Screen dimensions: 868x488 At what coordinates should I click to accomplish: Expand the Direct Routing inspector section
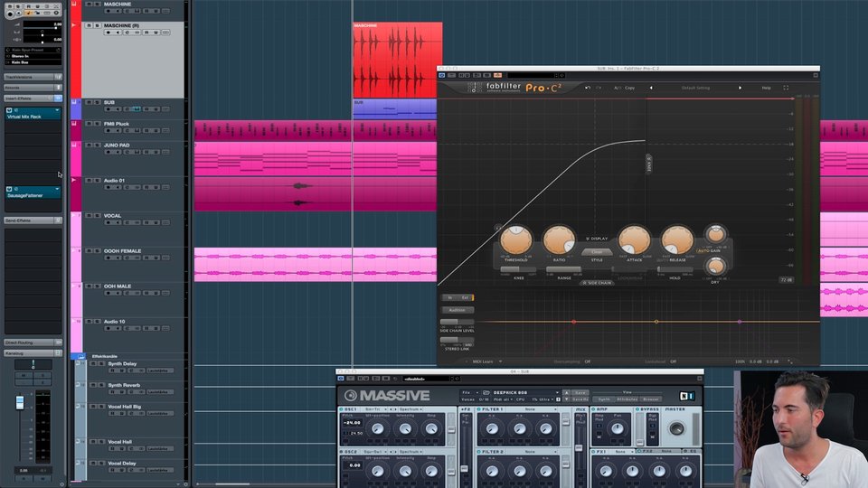33,343
